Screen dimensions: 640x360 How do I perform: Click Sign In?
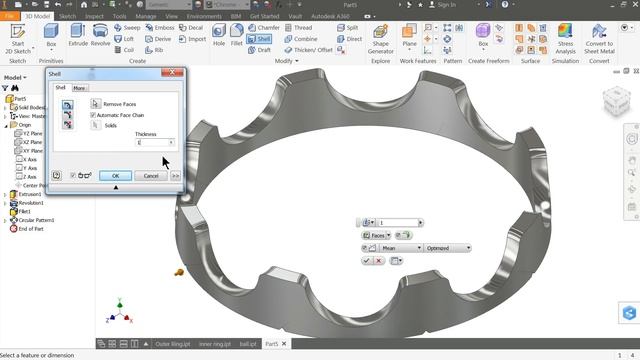tap(442, 5)
